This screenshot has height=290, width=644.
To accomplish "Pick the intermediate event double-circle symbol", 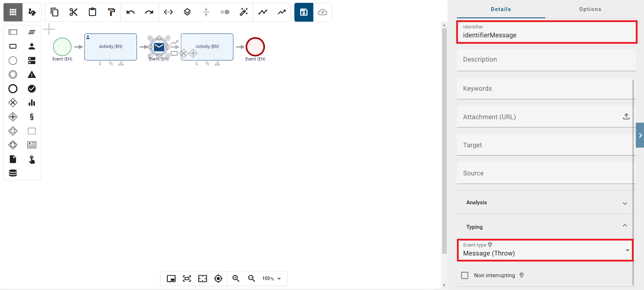I will tap(13, 74).
